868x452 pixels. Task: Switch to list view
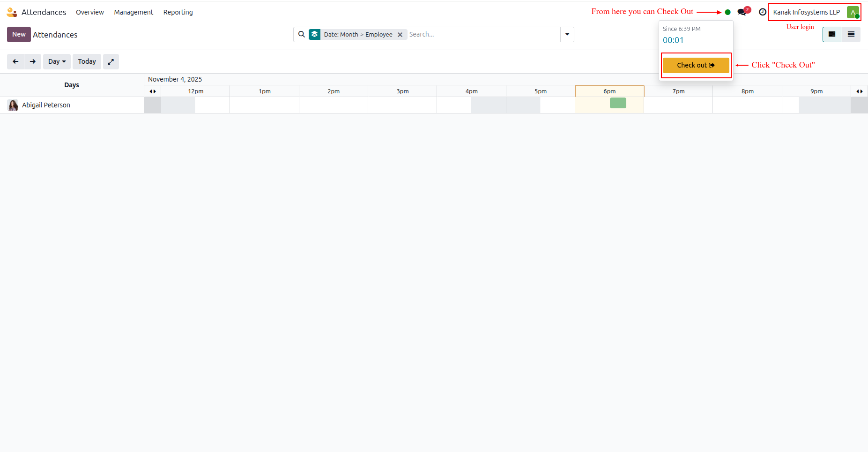851,34
